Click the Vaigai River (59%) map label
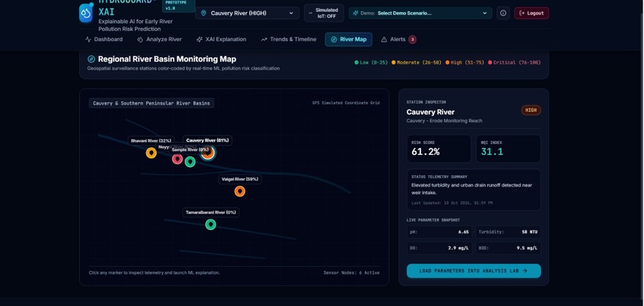 [x=240, y=179]
